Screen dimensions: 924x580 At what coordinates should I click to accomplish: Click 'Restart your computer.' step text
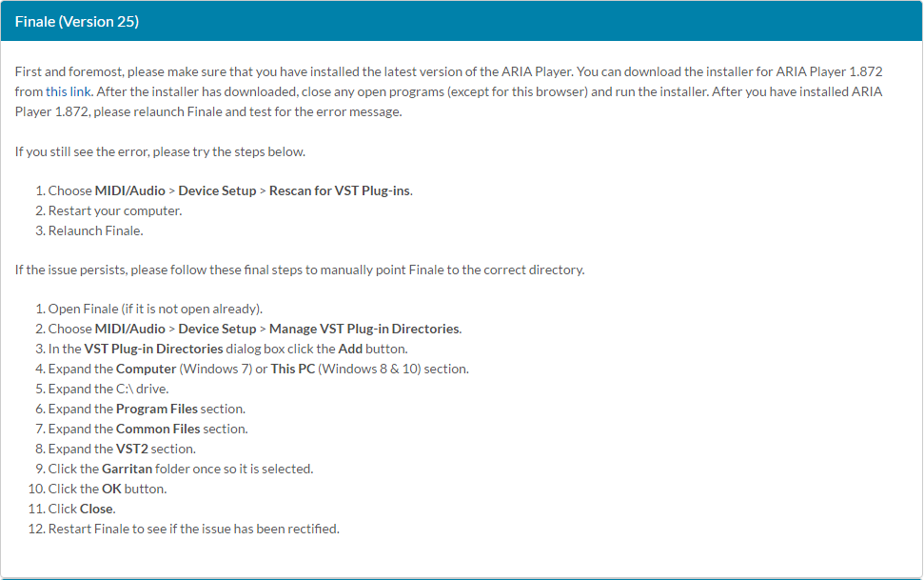[114, 210]
